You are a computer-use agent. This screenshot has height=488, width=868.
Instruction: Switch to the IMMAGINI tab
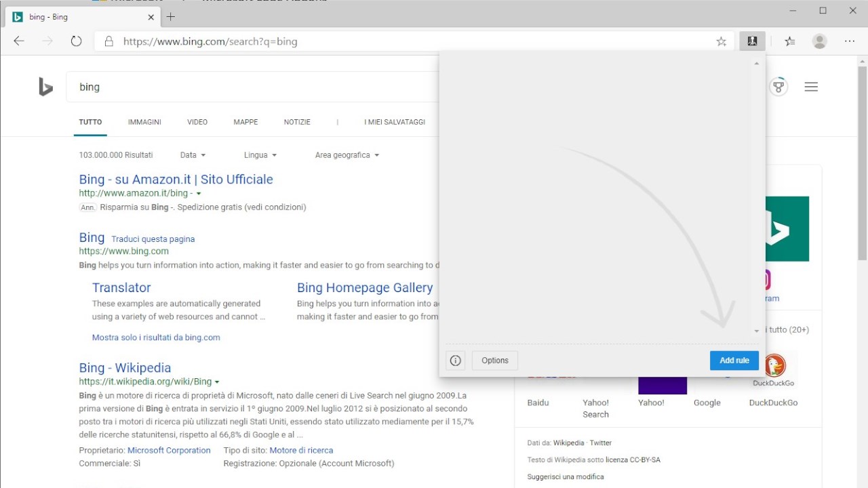[144, 122]
